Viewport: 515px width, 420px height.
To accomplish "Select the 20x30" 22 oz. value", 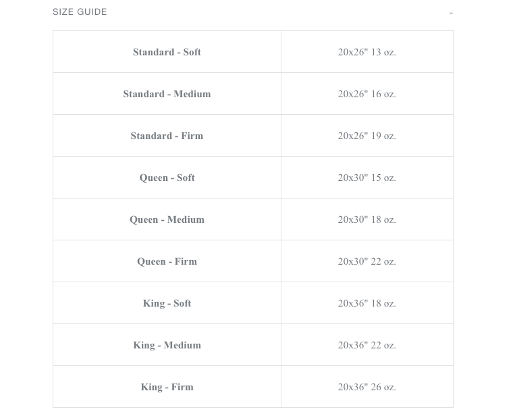I will click(x=367, y=261).
